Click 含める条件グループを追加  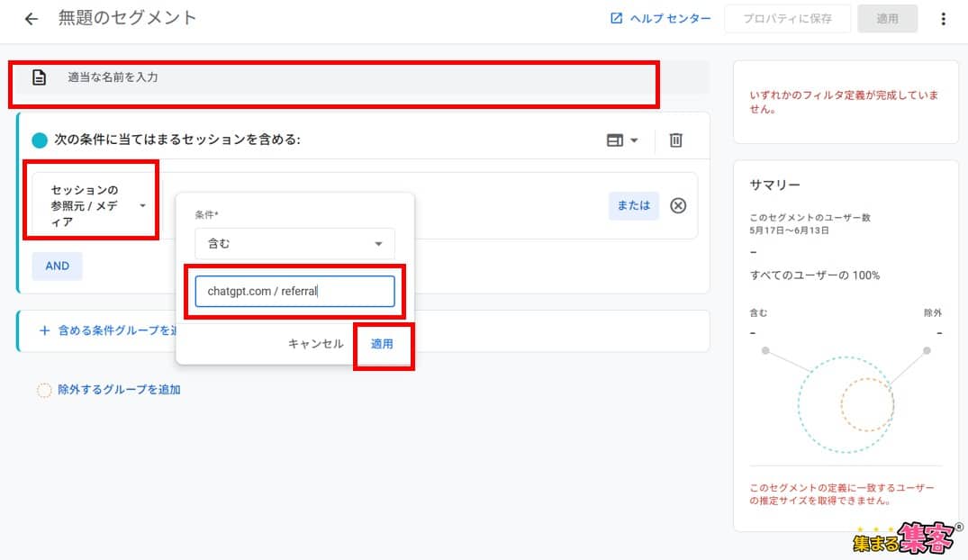click(x=109, y=330)
